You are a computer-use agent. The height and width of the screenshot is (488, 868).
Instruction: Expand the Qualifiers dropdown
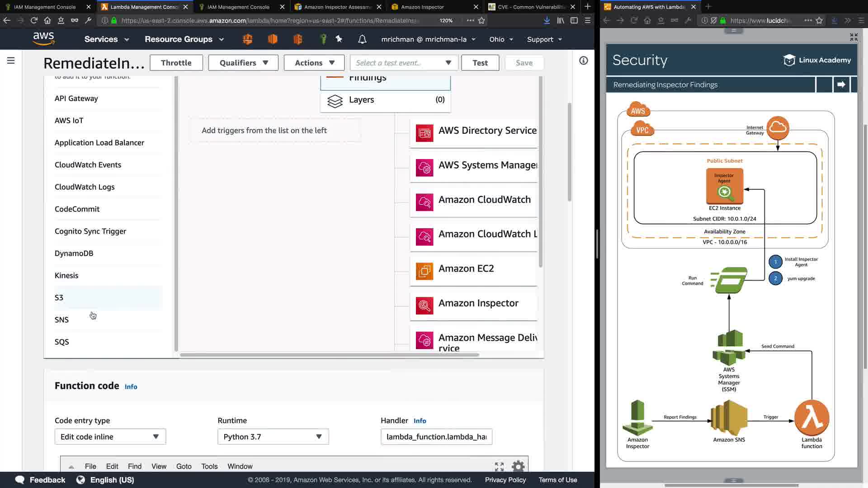pyautogui.click(x=244, y=63)
